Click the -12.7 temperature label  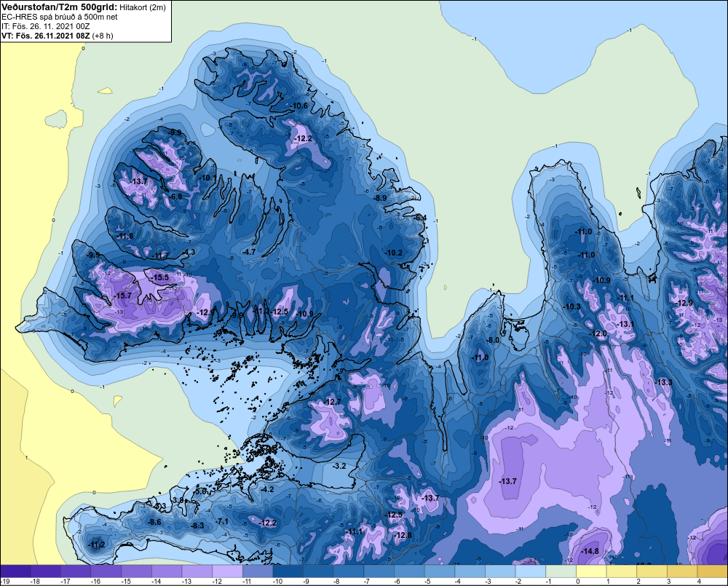pos(333,402)
